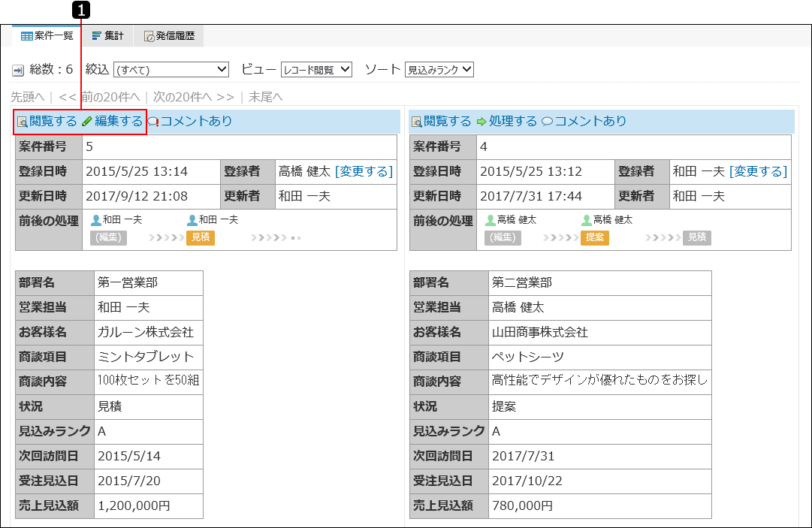This screenshot has width=812, height=528.
Task: Click 閲覧する for record number 5
Action: [53, 121]
